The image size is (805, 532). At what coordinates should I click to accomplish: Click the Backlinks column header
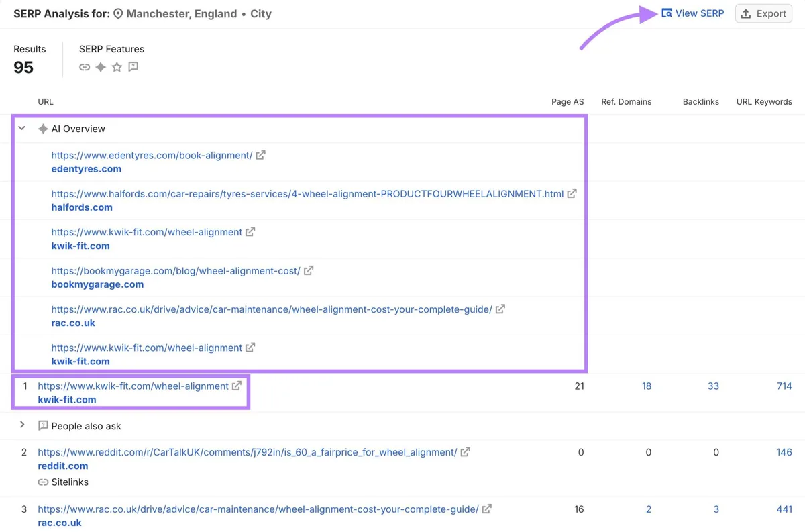700,102
